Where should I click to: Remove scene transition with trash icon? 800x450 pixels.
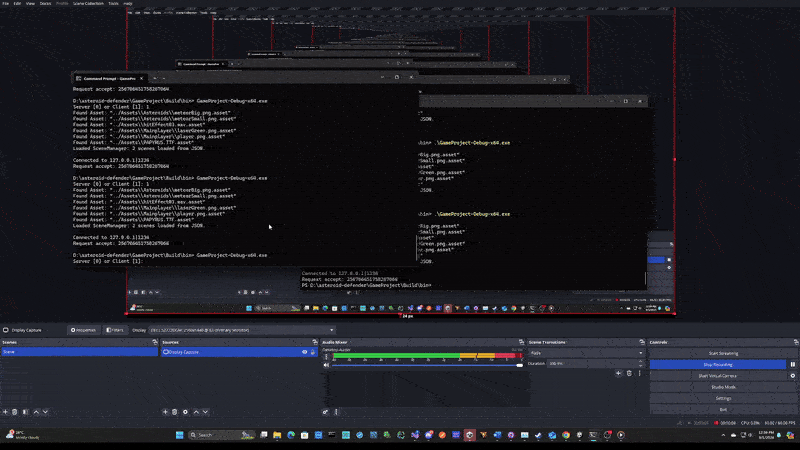point(629,373)
